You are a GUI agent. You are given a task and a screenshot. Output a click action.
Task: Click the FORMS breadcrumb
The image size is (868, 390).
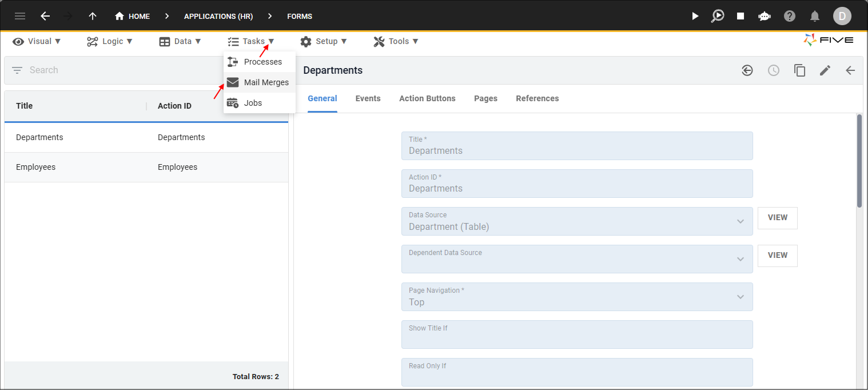pos(300,16)
